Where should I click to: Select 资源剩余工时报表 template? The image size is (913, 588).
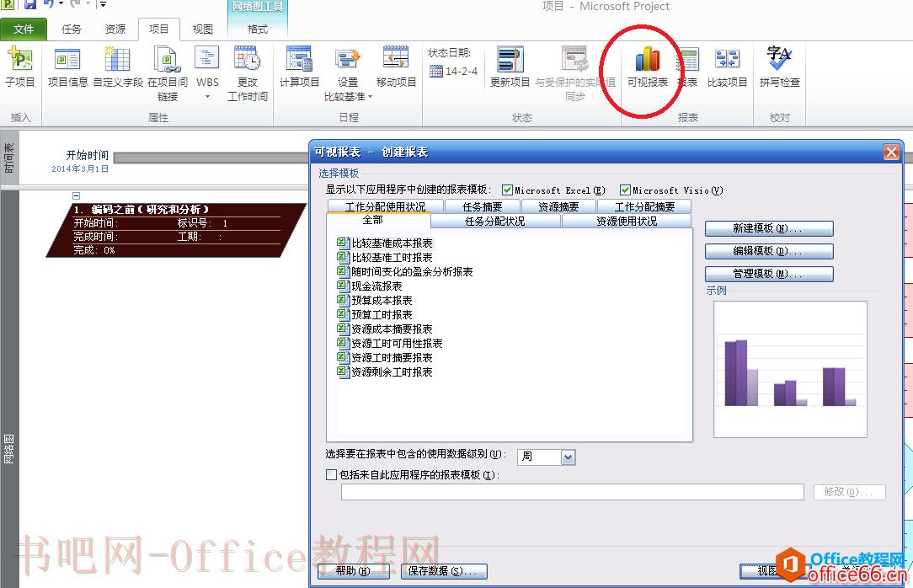[x=385, y=372]
